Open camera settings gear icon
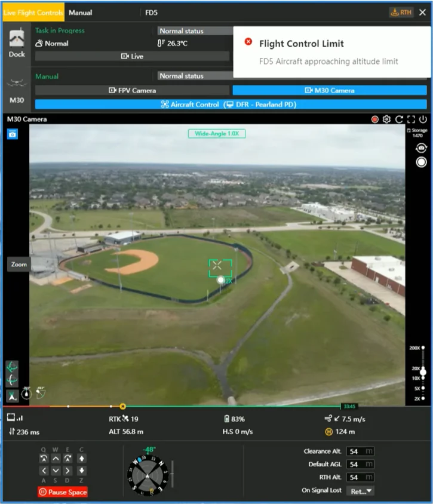Screen dimensions: 433x504 click(387, 119)
